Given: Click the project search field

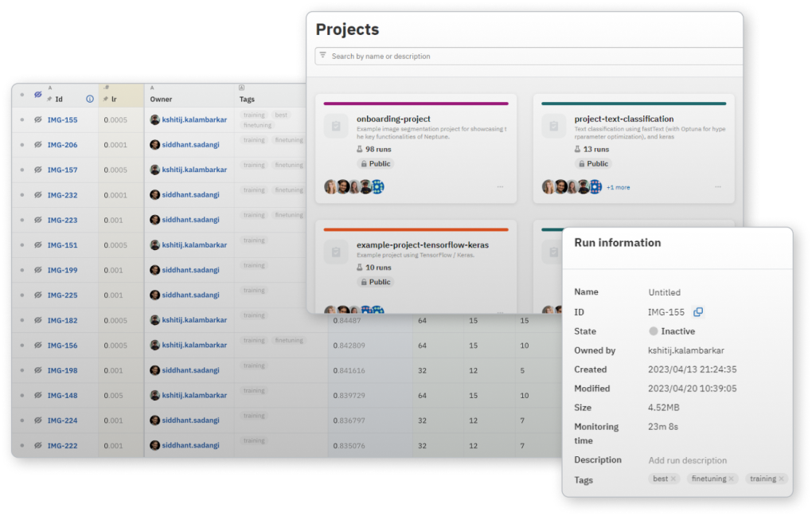Looking at the screenshot, I should click(525, 57).
